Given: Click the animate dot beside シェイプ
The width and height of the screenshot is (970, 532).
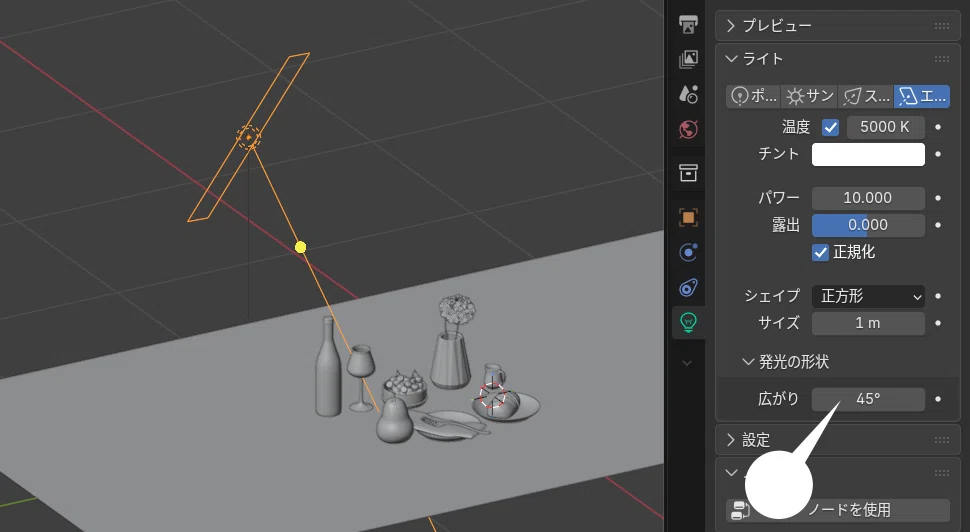Looking at the screenshot, I should [938, 296].
